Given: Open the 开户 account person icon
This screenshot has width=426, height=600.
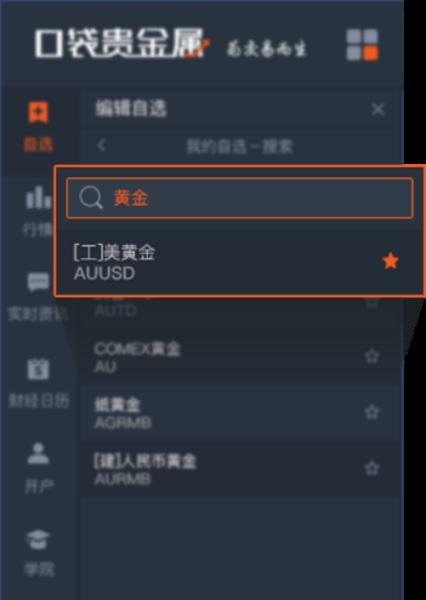Looking at the screenshot, I should point(38,453).
